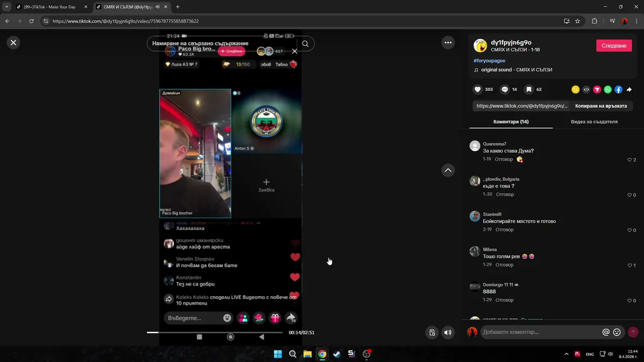
Task: Toggle video volume mute speaker
Action: 447,332
